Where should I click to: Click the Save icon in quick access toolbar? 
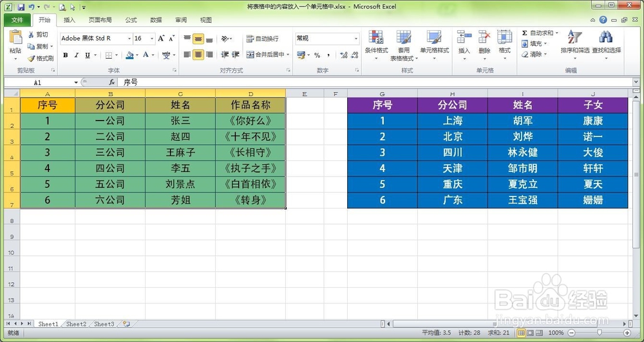pyautogui.click(x=21, y=7)
